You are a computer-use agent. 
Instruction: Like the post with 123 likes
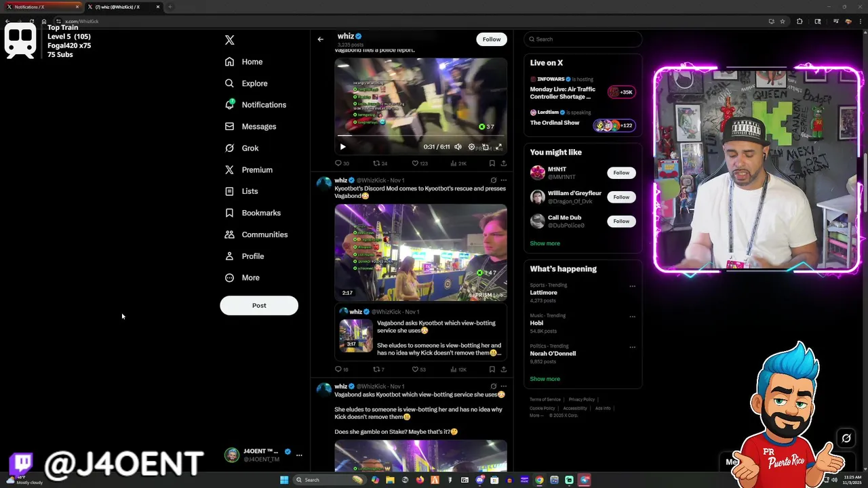coord(420,163)
